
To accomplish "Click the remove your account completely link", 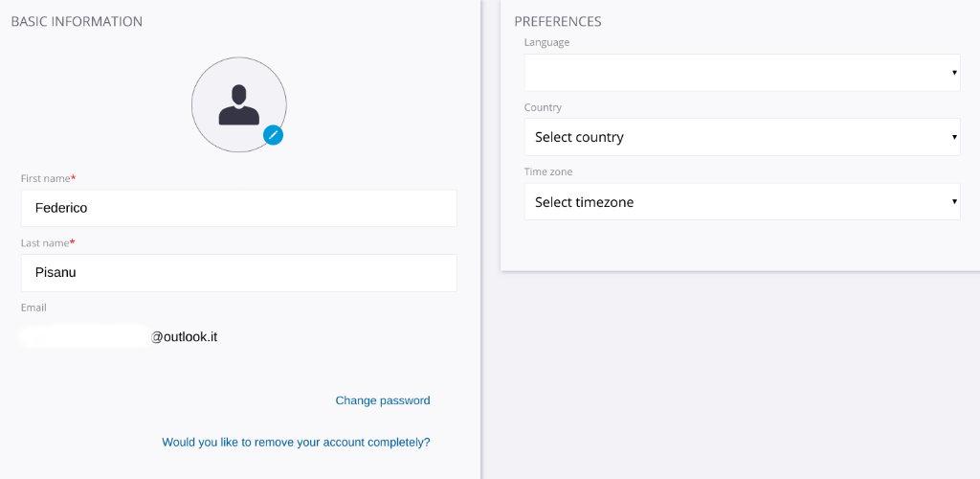I will tap(297, 442).
